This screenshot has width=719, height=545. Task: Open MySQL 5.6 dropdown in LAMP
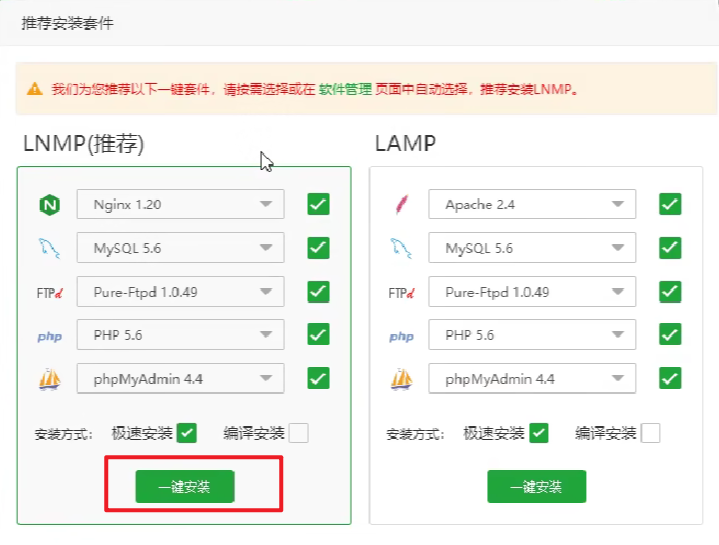[532, 248]
